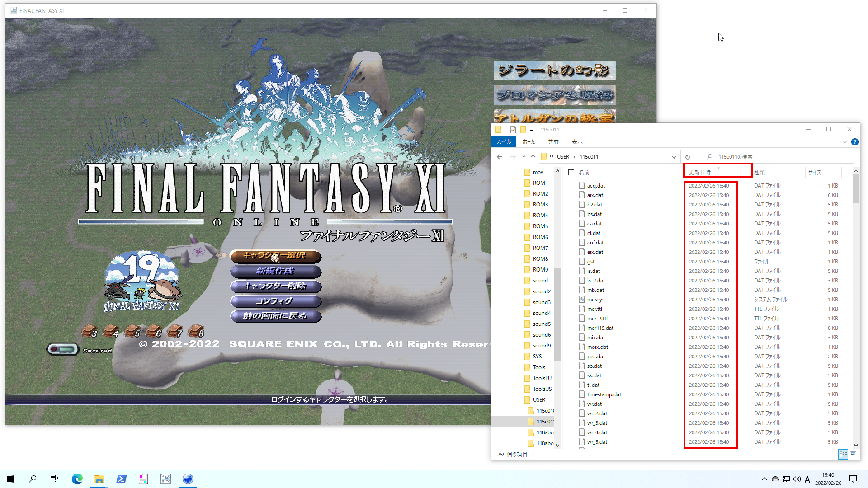Select the file acq.dat

(596, 186)
